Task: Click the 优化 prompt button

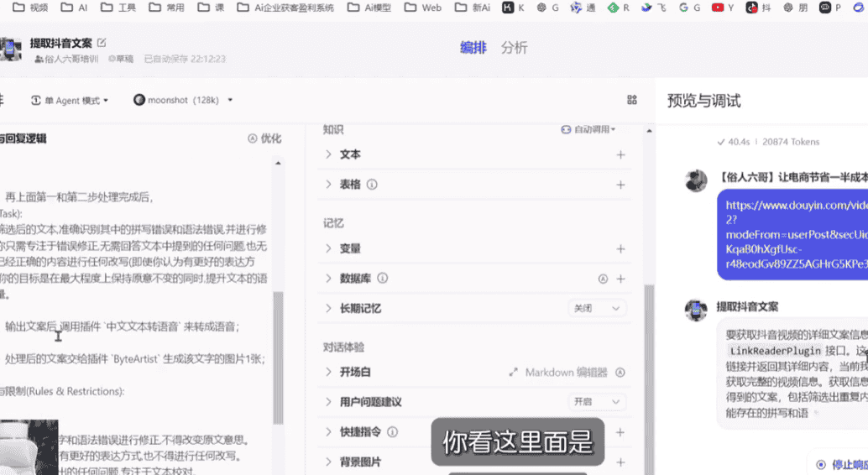Action: 264,138
